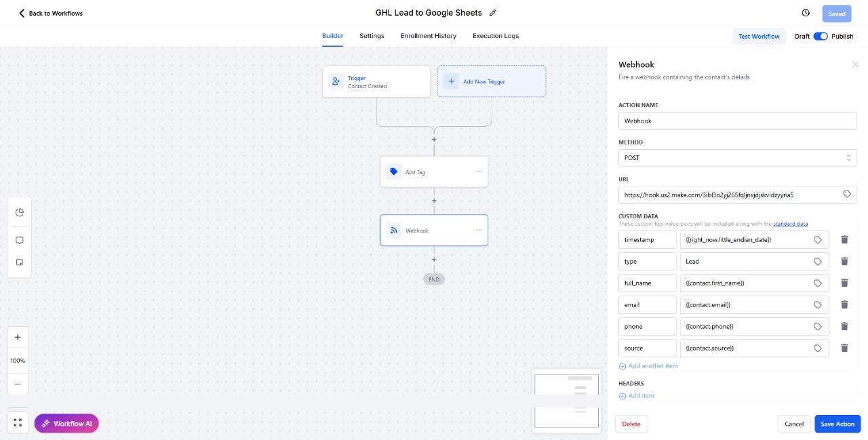This screenshot has height=440, width=868.
Task: Click the sticky note icon in the left toolbar
Action: point(20,262)
